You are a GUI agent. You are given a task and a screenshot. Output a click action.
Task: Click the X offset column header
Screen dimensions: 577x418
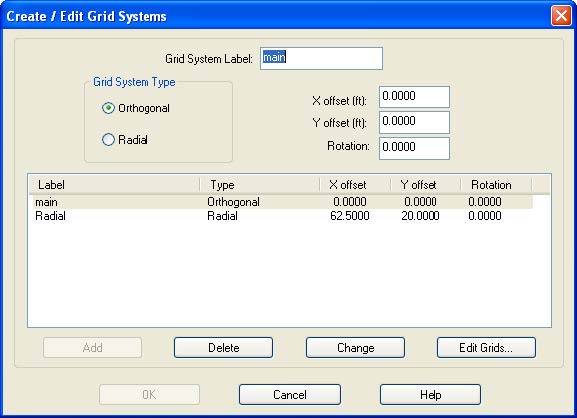pos(355,185)
